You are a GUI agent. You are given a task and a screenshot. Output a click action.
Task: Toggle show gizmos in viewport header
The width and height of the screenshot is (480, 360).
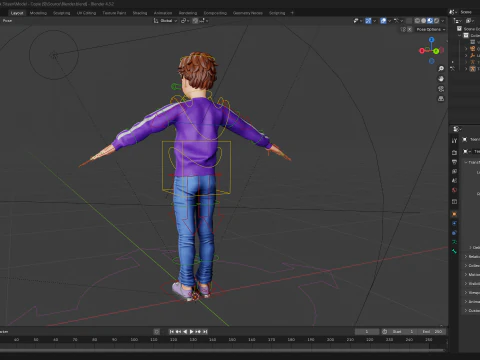coord(368,21)
